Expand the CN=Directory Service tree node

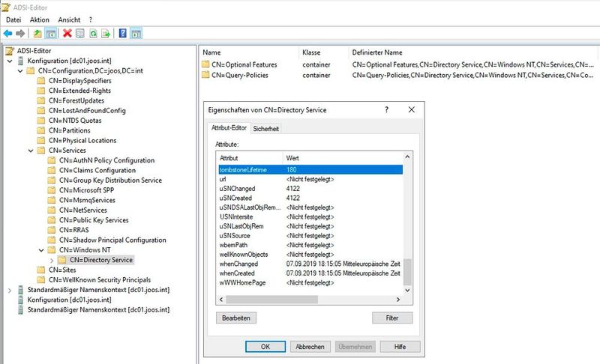pyautogui.click(x=52, y=260)
